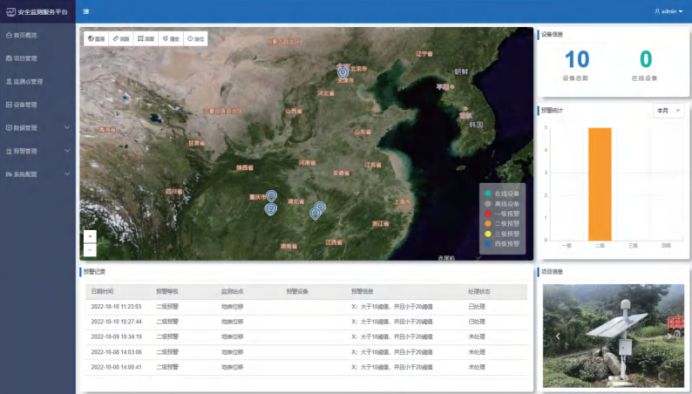This screenshot has height=394, width=692.
Task: Expand the 数据管理 sidebar submenu
Action: click(x=38, y=128)
